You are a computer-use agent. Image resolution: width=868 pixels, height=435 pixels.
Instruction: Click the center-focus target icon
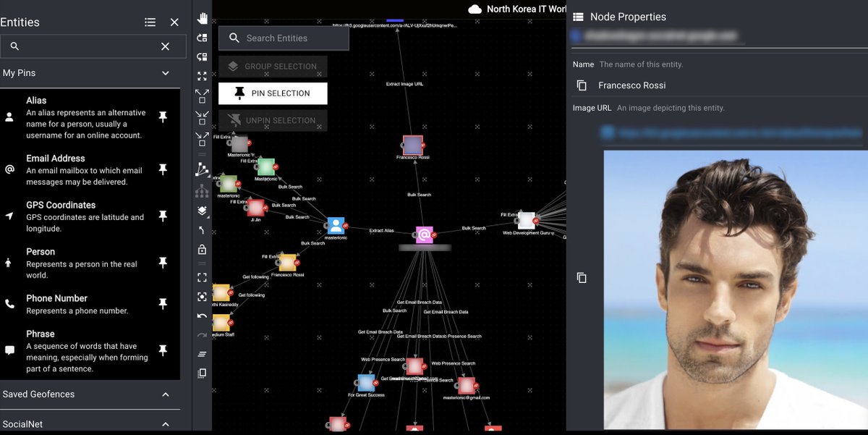202,297
